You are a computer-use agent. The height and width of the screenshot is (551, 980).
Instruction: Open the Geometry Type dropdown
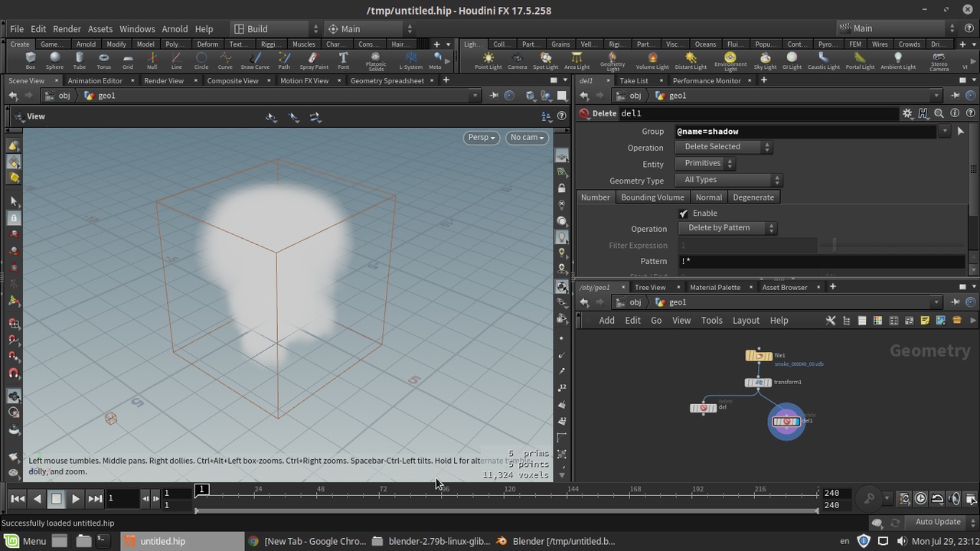pyautogui.click(x=728, y=181)
